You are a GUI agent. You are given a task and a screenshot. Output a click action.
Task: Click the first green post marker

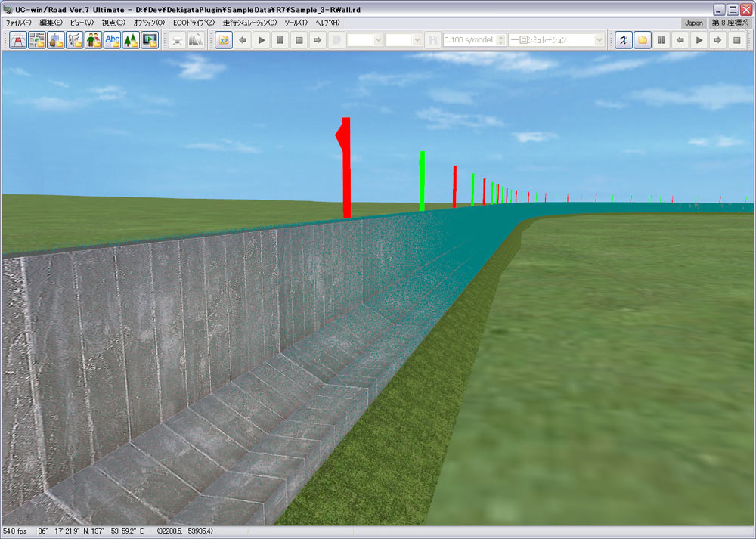pos(422,181)
